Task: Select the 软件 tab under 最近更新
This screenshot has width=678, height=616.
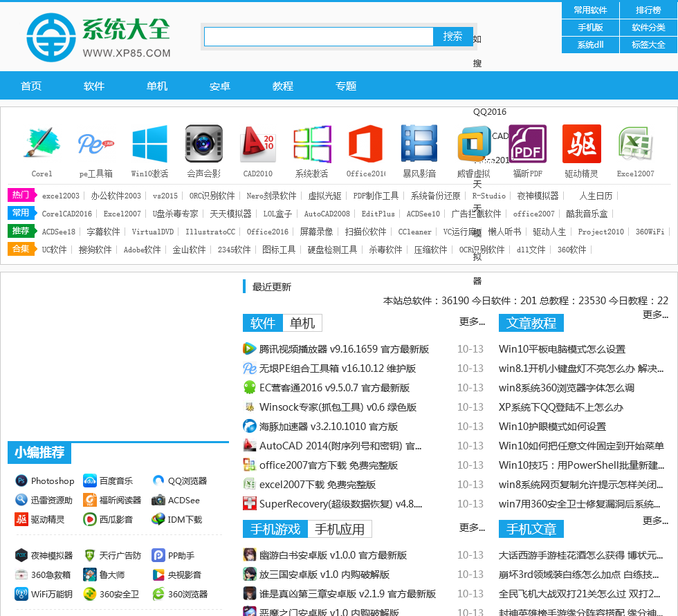Action: coord(263,323)
